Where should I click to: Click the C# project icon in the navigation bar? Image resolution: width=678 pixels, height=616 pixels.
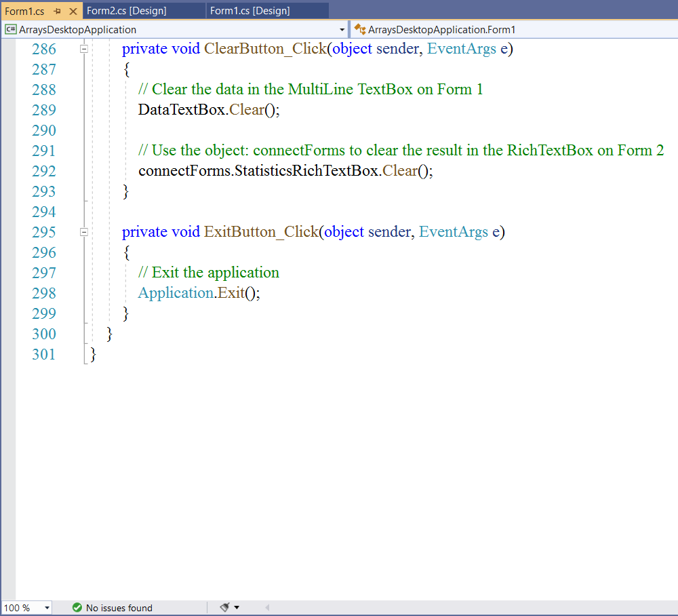[x=11, y=29]
